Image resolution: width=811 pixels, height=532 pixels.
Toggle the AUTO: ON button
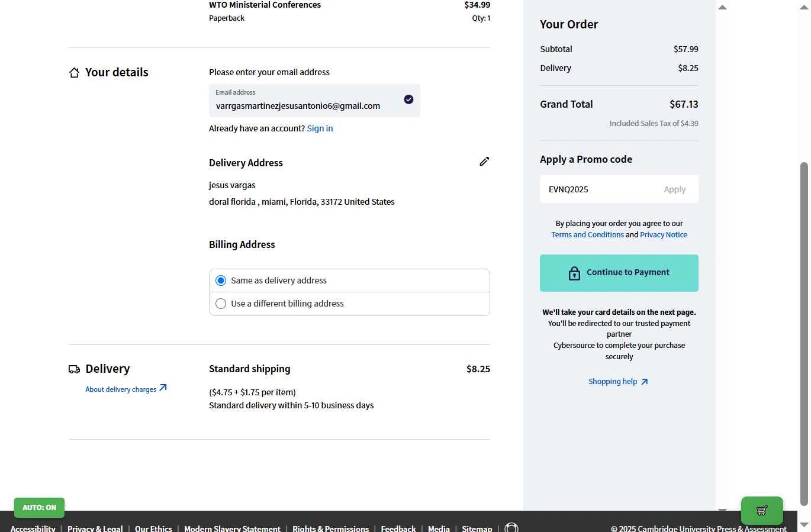[x=39, y=508]
